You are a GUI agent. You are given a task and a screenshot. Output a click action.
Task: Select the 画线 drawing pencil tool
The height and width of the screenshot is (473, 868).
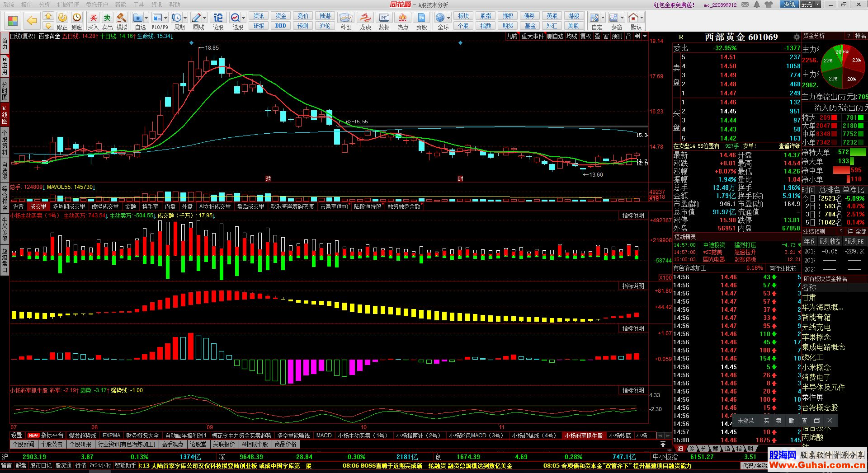(x=196, y=18)
